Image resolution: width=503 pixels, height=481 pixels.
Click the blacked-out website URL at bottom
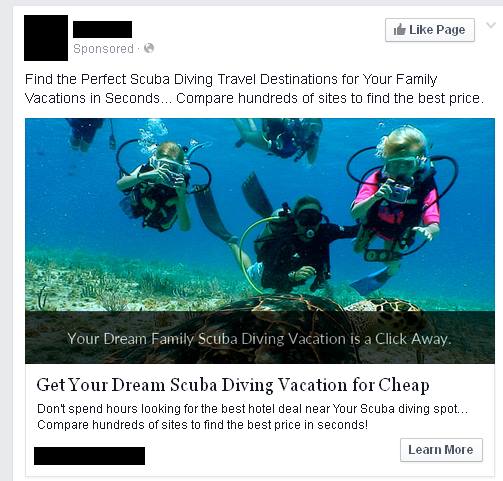pyautogui.click(x=89, y=456)
